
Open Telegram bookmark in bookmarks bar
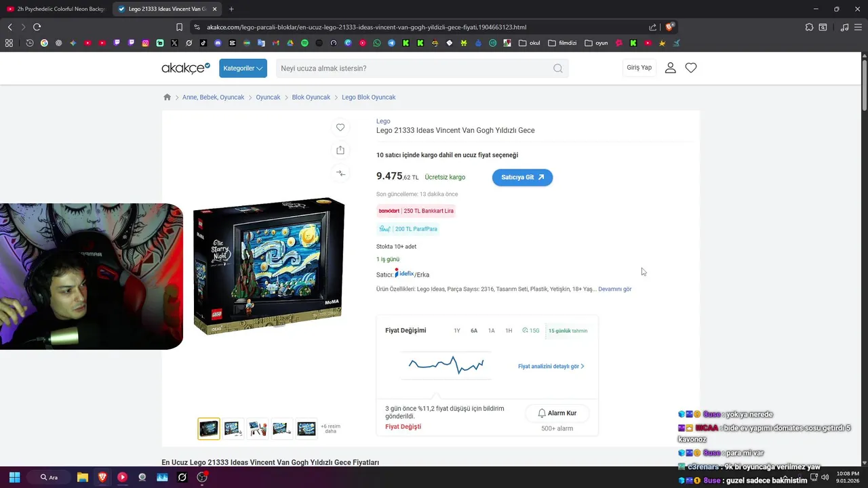click(x=391, y=43)
